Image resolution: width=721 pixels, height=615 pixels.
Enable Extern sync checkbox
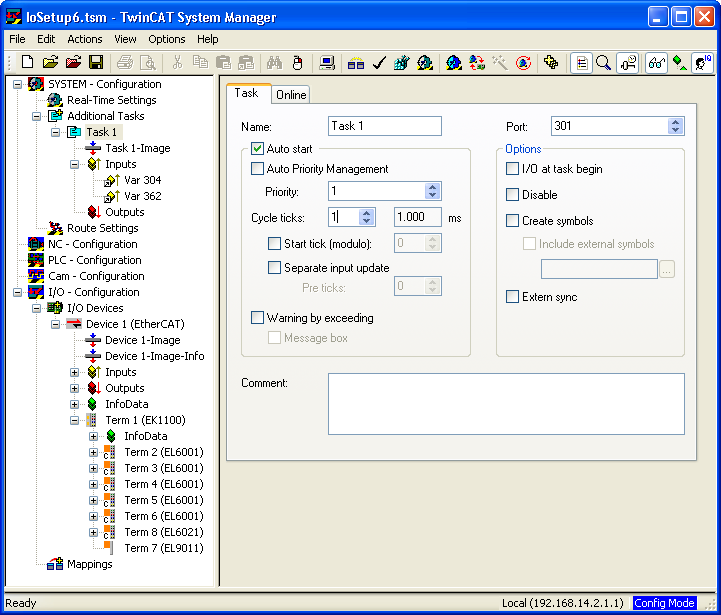(x=512, y=297)
